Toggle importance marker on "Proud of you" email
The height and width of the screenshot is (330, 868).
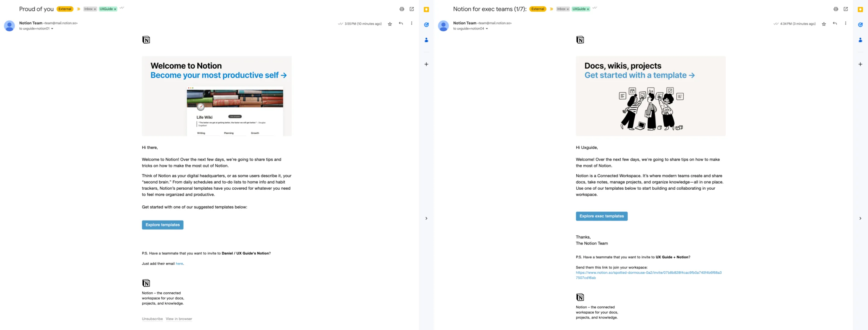click(x=78, y=9)
